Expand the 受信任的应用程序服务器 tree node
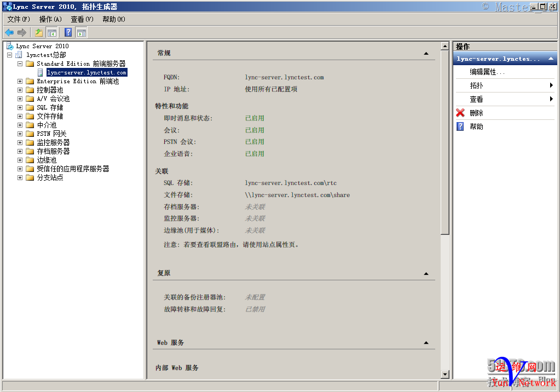560x392 pixels. [x=20, y=169]
